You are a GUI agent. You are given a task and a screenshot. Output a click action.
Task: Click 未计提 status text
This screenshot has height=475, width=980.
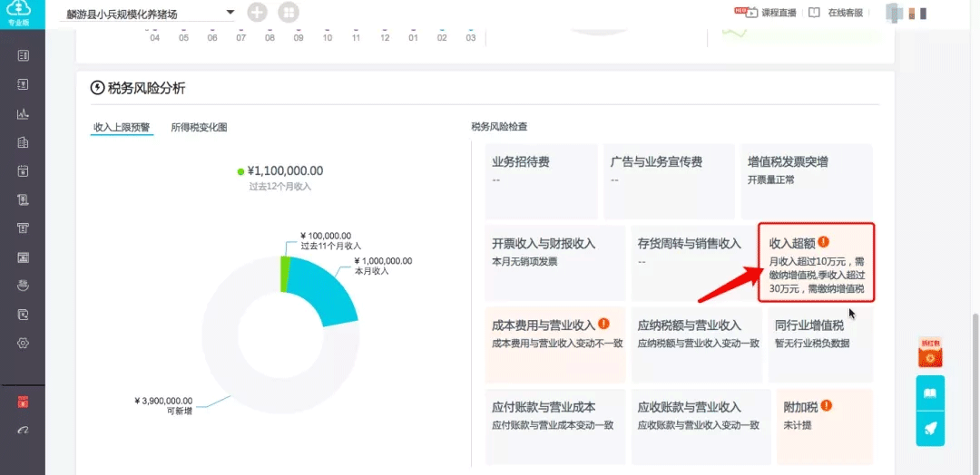797,425
